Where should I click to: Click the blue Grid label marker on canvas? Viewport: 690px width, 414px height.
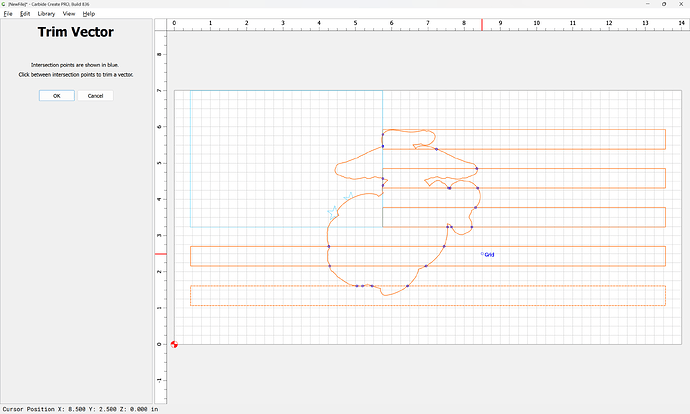pyautogui.click(x=488, y=255)
